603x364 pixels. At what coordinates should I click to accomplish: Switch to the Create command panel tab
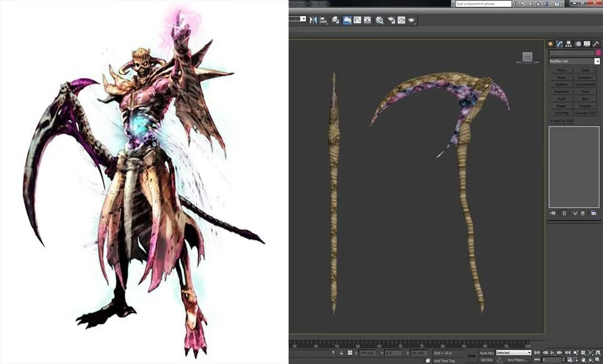pyautogui.click(x=550, y=44)
